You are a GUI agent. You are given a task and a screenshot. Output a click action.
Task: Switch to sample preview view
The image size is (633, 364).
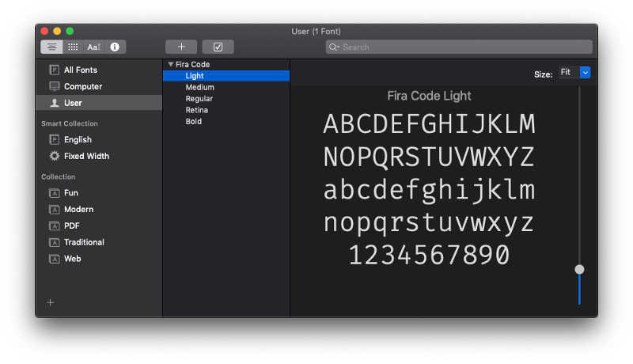(x=51, y=47)
